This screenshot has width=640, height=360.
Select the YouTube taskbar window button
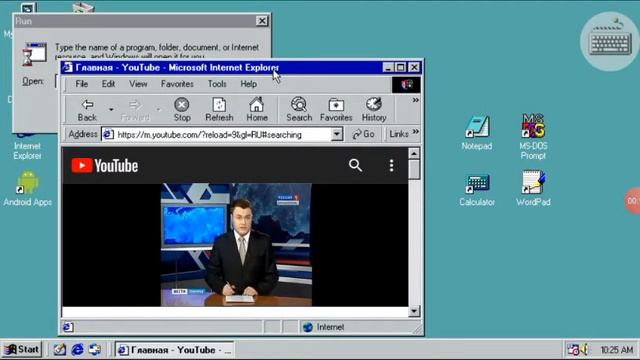174,350
